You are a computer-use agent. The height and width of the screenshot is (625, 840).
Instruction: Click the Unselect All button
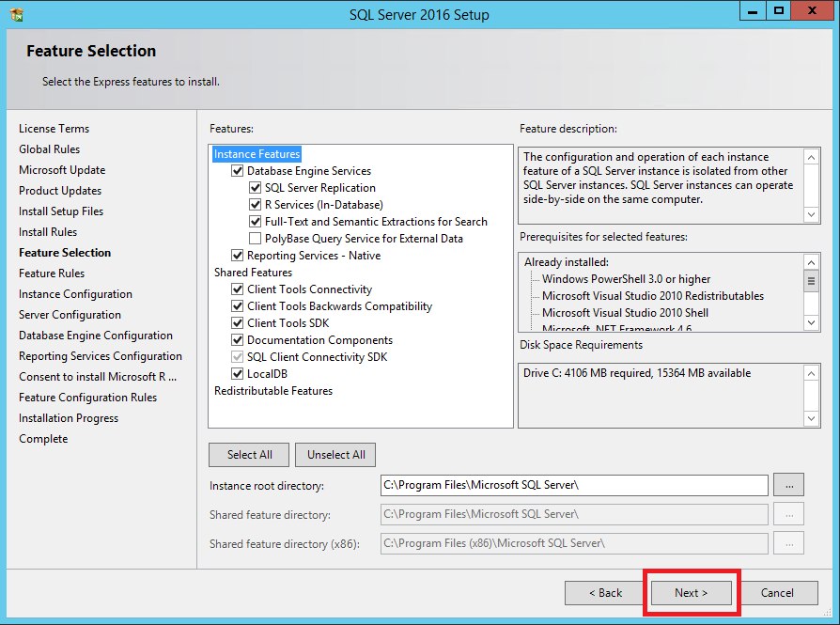pyautogui.click(x=335, y=455)
